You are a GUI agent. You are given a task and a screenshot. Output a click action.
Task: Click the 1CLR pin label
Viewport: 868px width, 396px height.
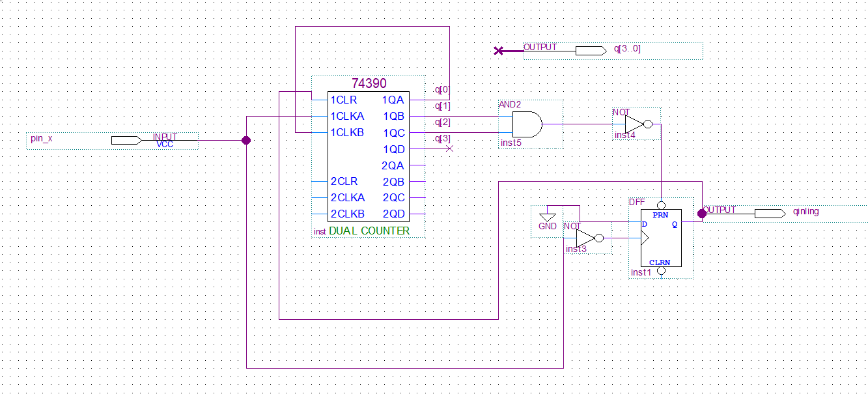[344, 100]
